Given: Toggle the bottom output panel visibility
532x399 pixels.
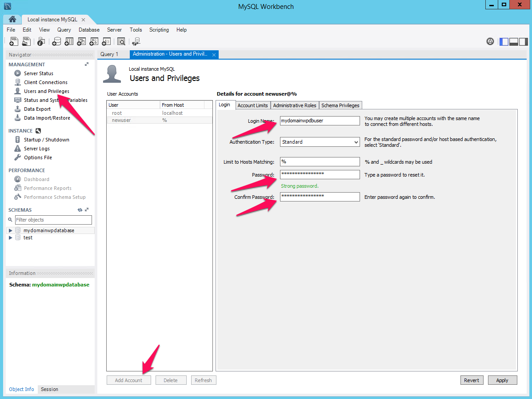Looking at the screenshot, I should [x=514, y=41].
